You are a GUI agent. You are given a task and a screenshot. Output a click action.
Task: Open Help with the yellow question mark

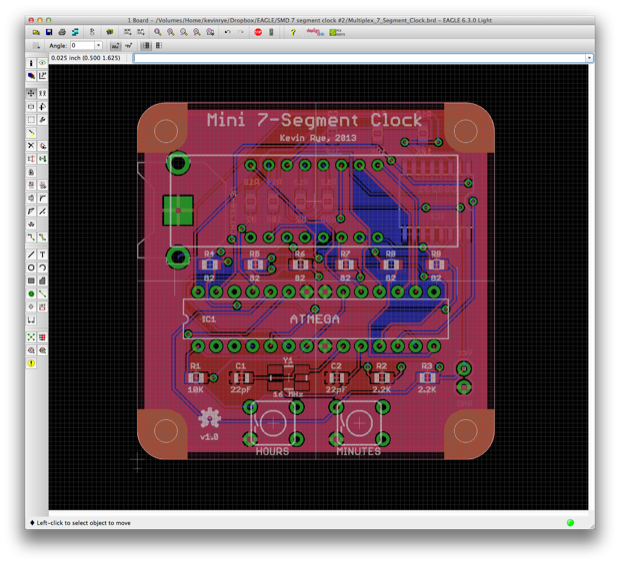[293, 32]
